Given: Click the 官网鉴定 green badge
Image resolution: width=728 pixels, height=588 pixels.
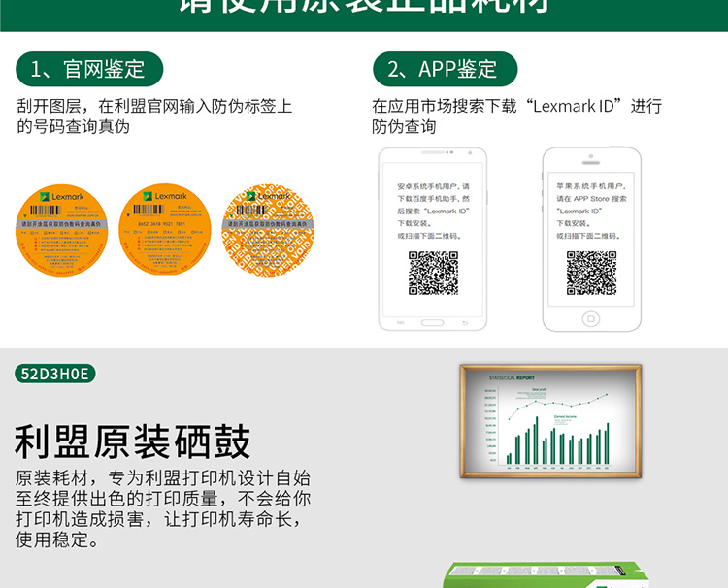Looking at the screenshot, I should coord(89,70).
